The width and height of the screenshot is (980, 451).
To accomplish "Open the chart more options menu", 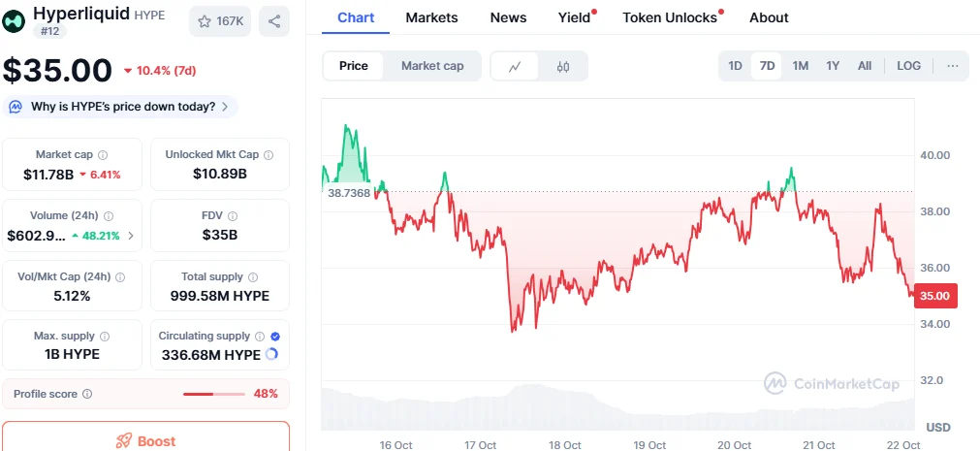I will (953, 66).
